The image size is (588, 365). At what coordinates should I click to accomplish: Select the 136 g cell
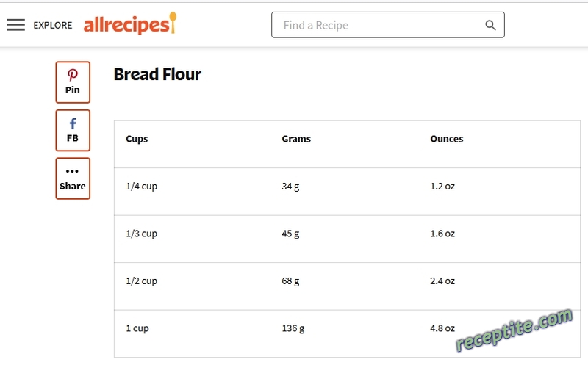coord(293,328)
